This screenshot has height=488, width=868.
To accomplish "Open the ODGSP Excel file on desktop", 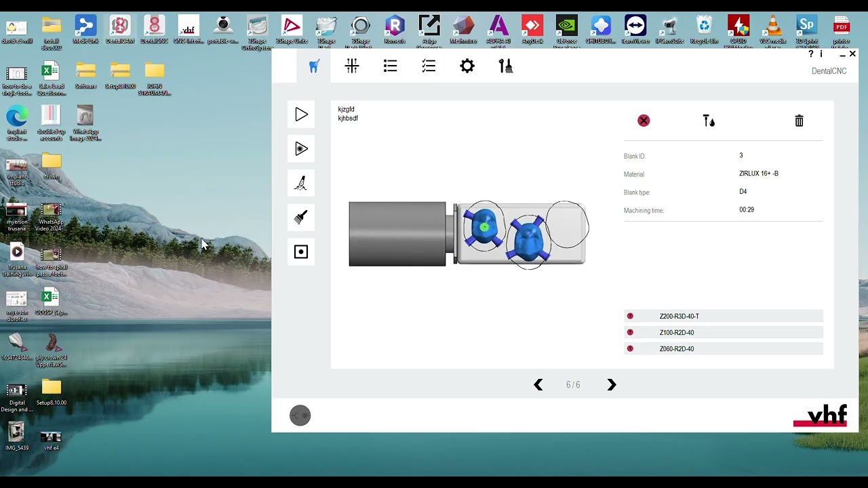I will click(x=51, y=302).
